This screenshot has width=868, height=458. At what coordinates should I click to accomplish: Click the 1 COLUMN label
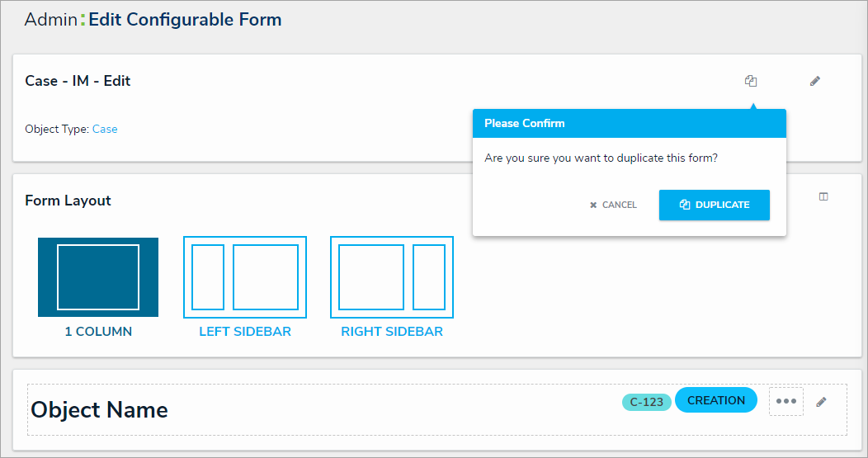[x=98, y=332]
